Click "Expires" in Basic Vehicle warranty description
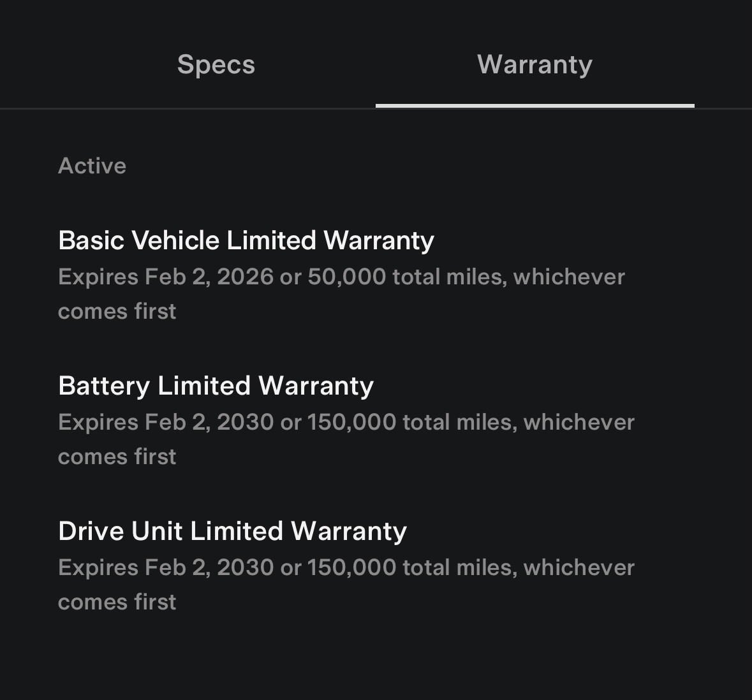The height and width of the screenshot is (700, 752). (98, 277)
